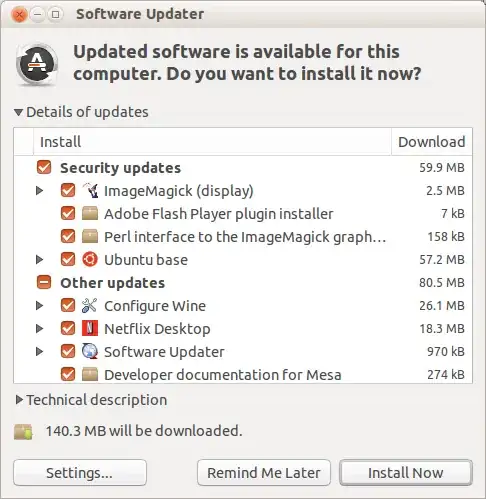Collapse the Details of updates section
The height and width of the screenshot is (499, 486).
click(x=19, y=112)
